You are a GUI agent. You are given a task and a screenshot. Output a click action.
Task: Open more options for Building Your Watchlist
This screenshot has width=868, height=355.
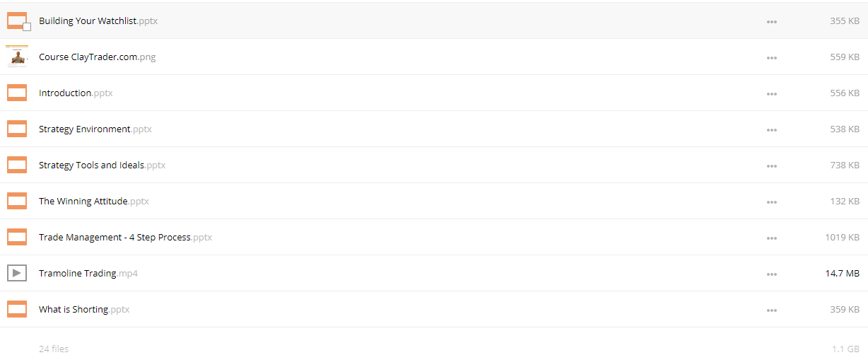point(772,22)
